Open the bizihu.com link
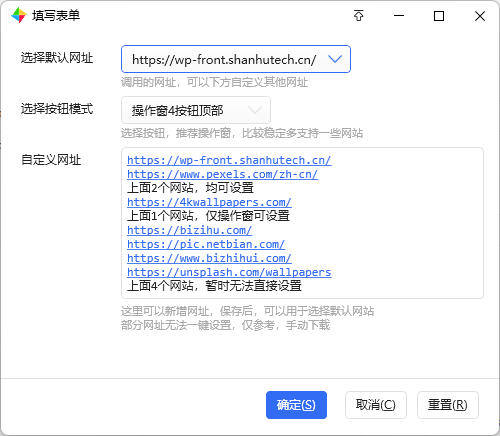The height and width of the screenshot is (436, 500). coord(189,230)
